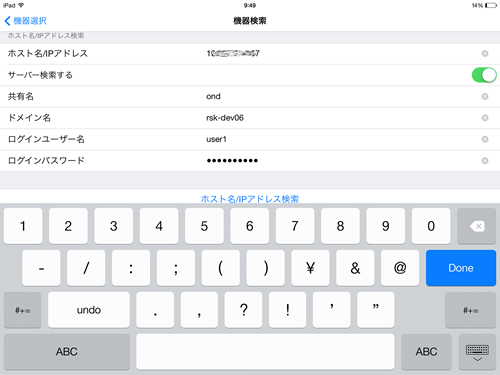Tap the hyphen key
500x375 pixels.
pos(41,268)
